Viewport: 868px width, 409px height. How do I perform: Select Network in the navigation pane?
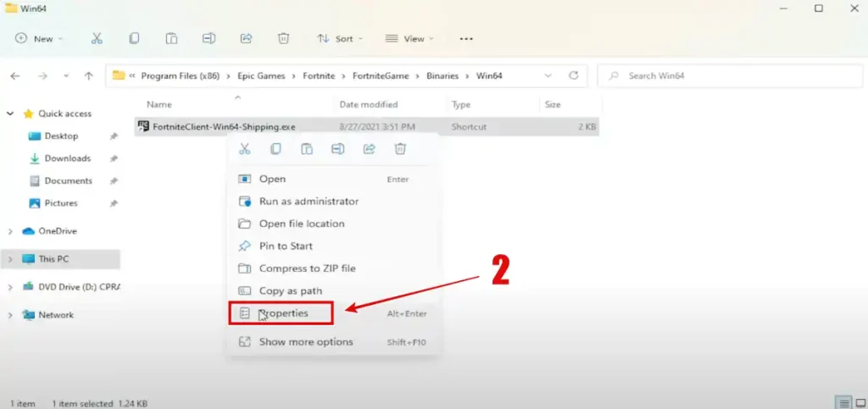tap(56, 315)
